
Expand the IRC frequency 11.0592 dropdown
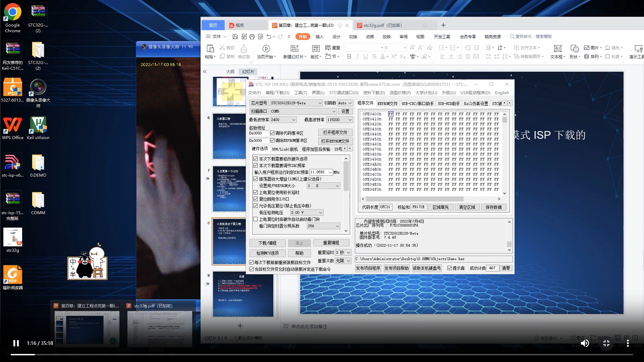[330, 172]
